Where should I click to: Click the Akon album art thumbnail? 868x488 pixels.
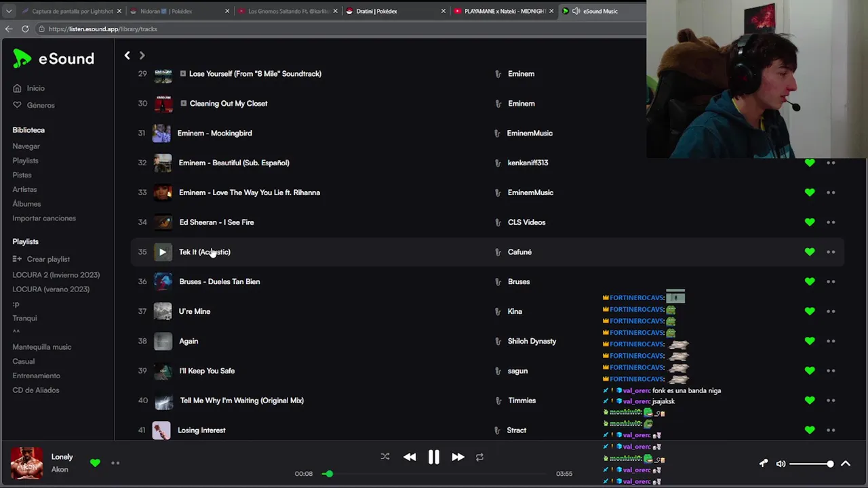click(26, 464)
